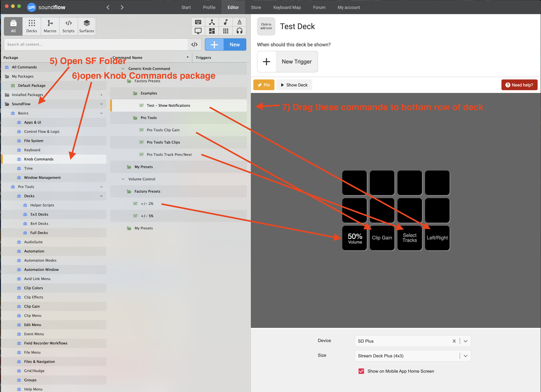Collapse the Pro Tools package group

101,187
